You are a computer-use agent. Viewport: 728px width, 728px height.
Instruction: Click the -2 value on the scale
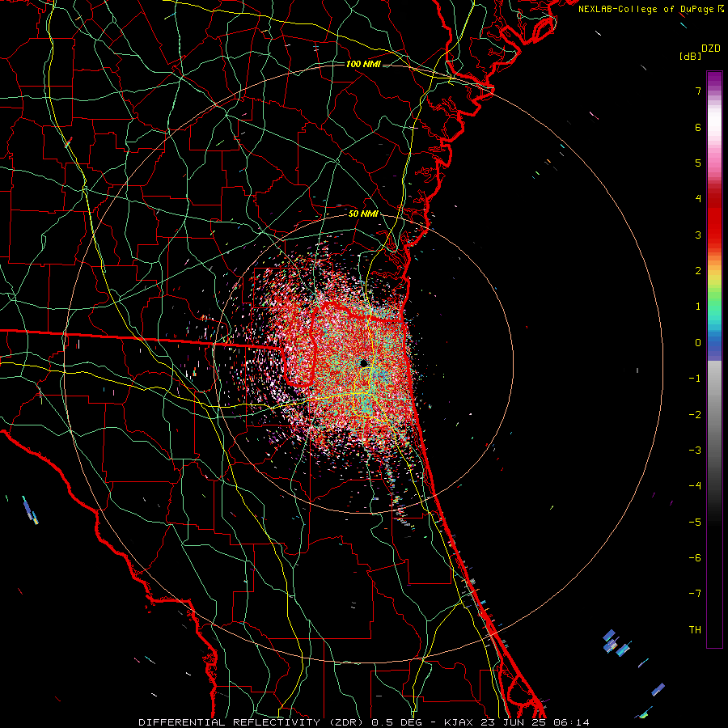pyautogui.click(x=695, y=415)
